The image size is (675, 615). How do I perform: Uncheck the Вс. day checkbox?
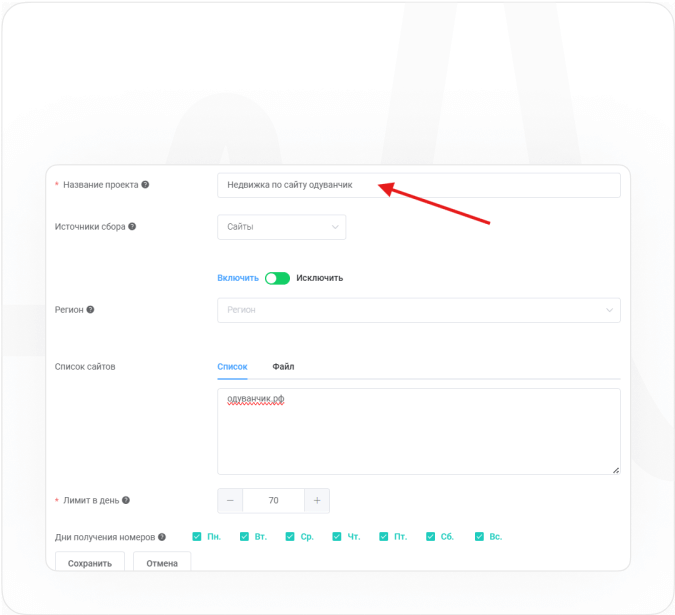pyautogui.click(x=479, y=537)
